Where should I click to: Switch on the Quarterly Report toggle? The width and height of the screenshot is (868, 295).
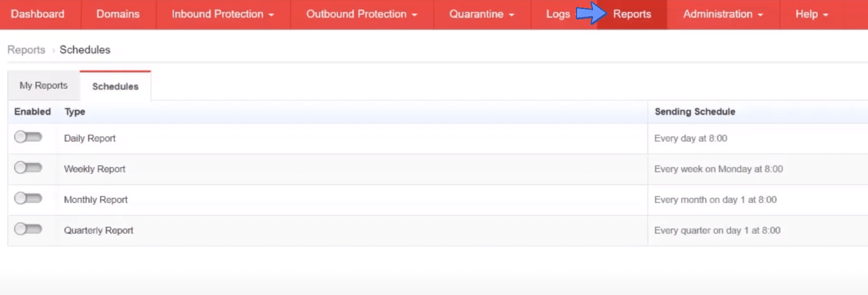pos(28,229)
